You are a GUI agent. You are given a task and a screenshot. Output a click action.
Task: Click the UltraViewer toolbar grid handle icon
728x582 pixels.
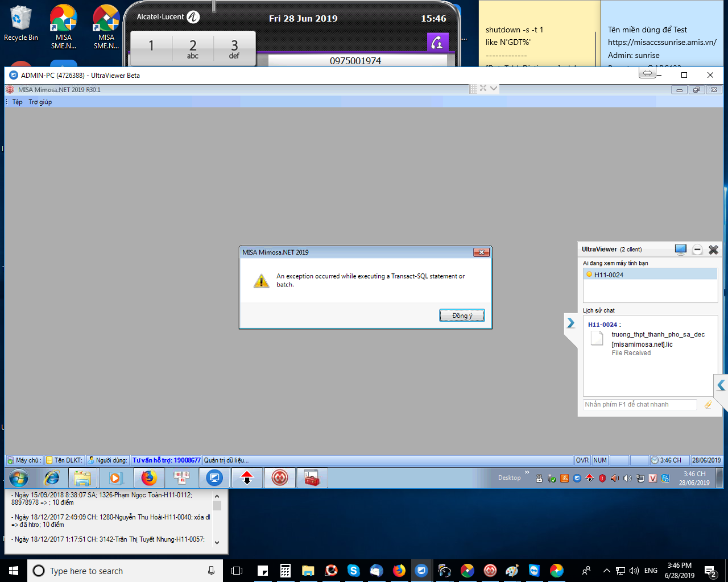point(473,88)
